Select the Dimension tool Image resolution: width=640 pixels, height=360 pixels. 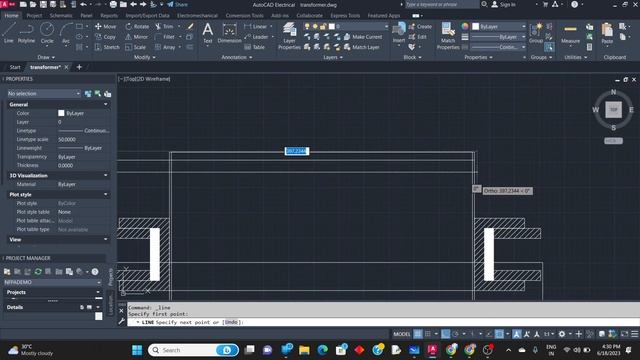tap(229, 33)
